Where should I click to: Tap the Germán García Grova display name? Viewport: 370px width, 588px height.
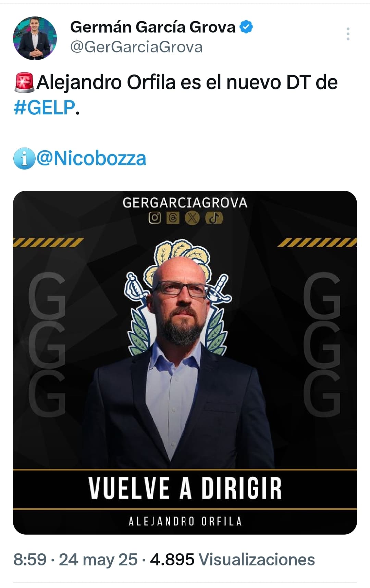[x=153, y=27]
